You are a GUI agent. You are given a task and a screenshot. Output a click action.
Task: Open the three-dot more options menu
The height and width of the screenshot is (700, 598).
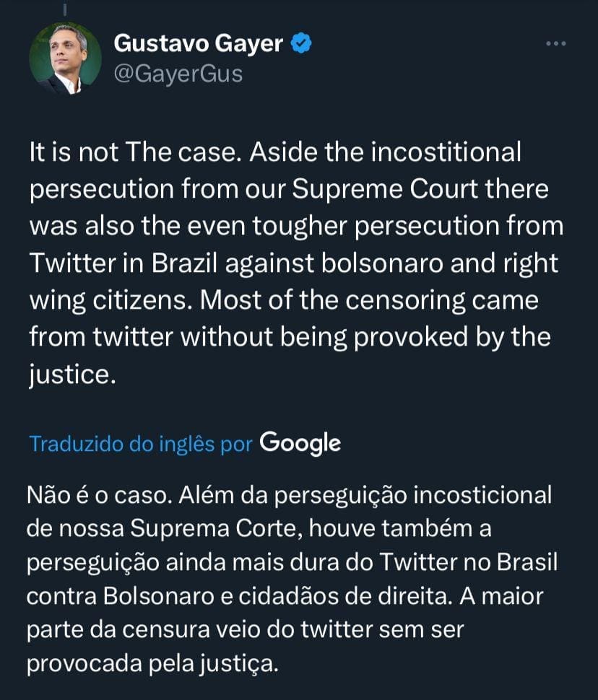click(555, 44)
